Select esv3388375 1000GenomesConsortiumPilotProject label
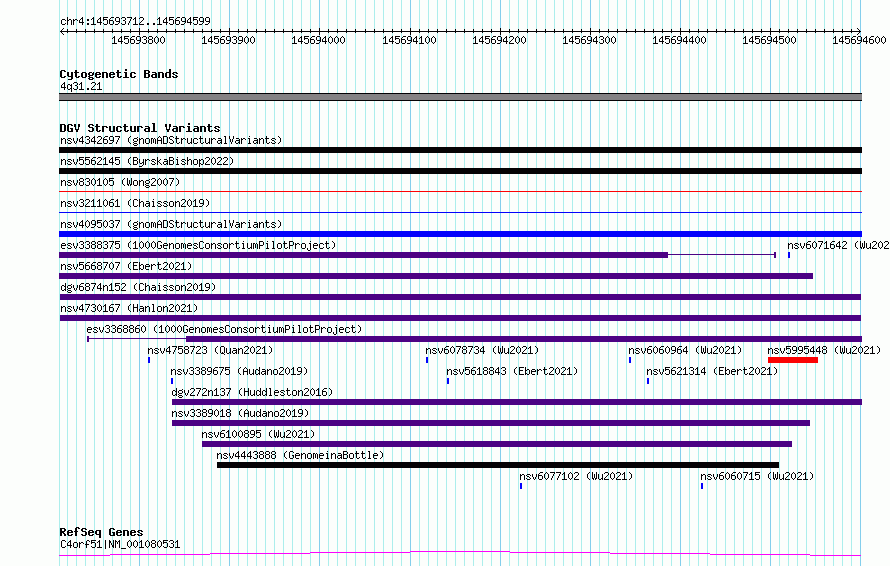This screenshot has width=890, height=566. [198, 245]
